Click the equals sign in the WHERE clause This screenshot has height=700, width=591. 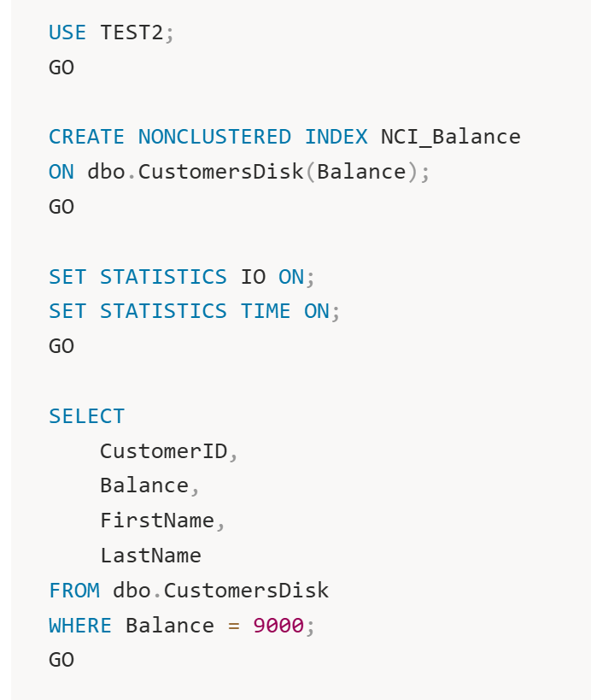[x=234, y=626]
